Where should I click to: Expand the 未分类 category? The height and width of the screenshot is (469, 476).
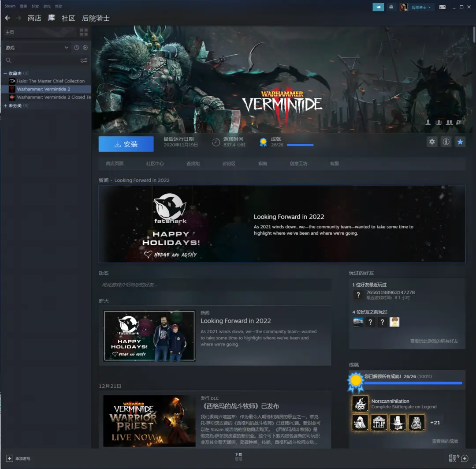tap(5, 105)
